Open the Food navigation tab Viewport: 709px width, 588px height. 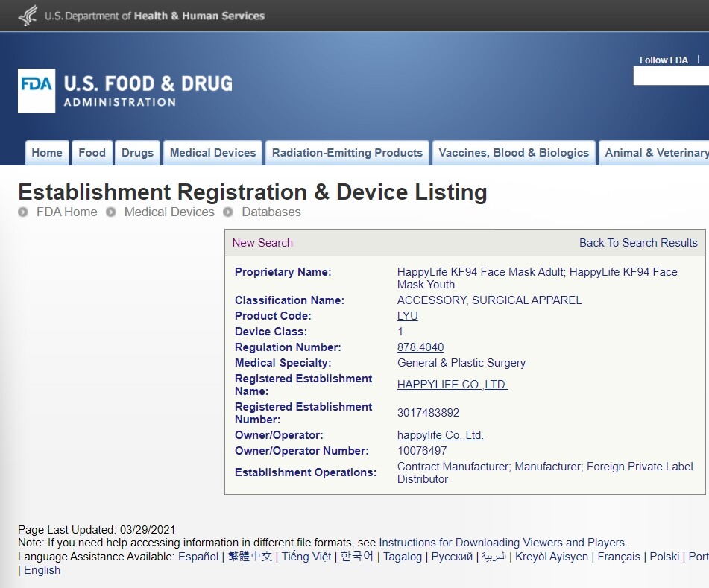click(92, 153)
